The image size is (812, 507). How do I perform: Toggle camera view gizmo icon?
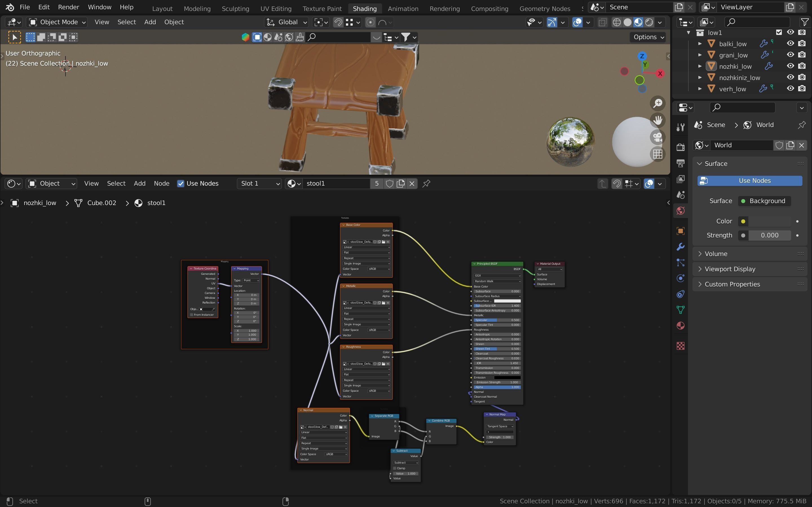coord(658,137)
